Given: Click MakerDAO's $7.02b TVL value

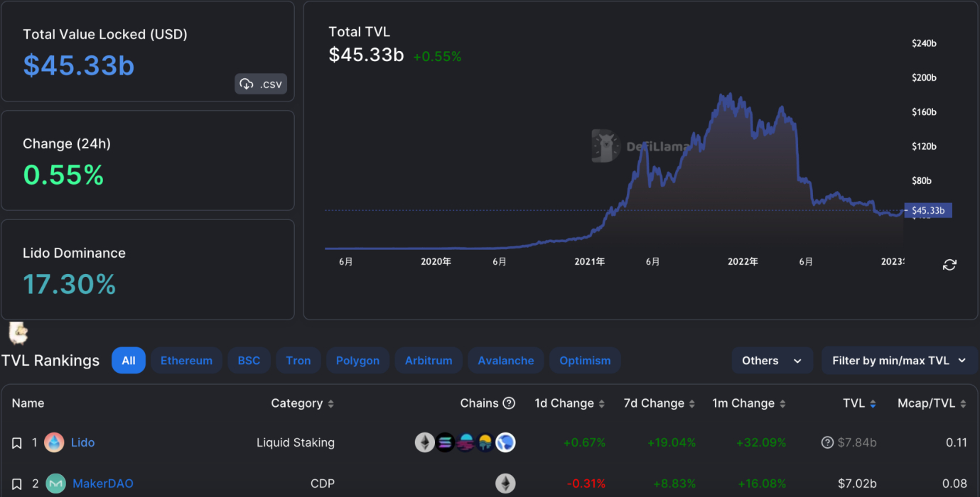Looking at the screenshot, I should click(857, 484).
